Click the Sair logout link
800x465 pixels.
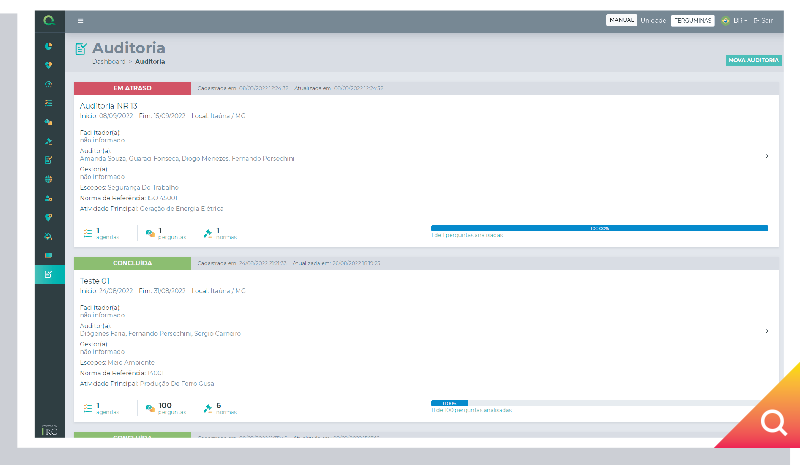point(765,20)
